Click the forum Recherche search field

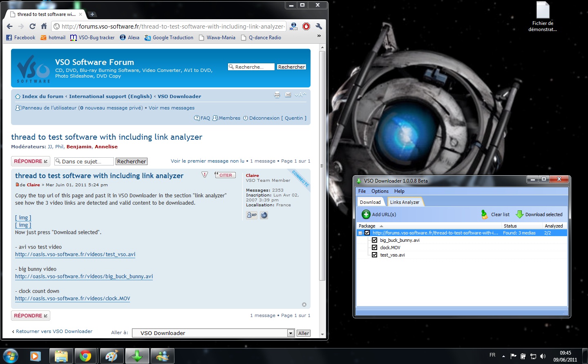[251, 67]
